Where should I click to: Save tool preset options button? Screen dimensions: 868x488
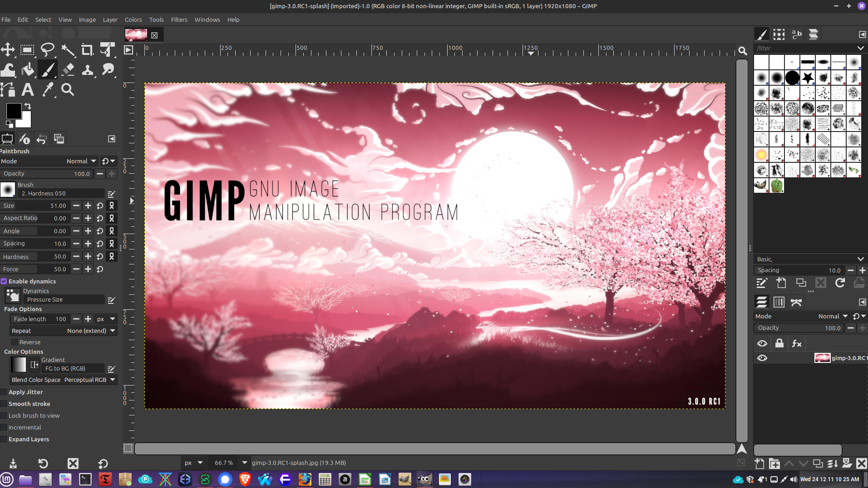coord(13,463)
